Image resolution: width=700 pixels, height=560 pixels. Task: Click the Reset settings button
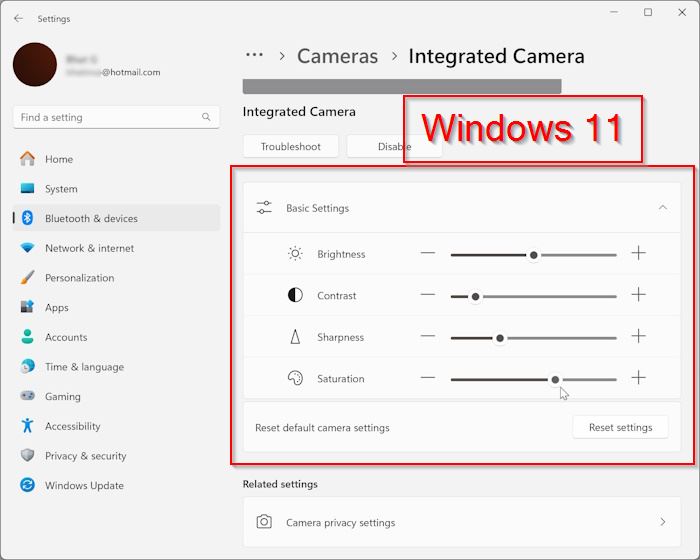(x=620, y=427)
